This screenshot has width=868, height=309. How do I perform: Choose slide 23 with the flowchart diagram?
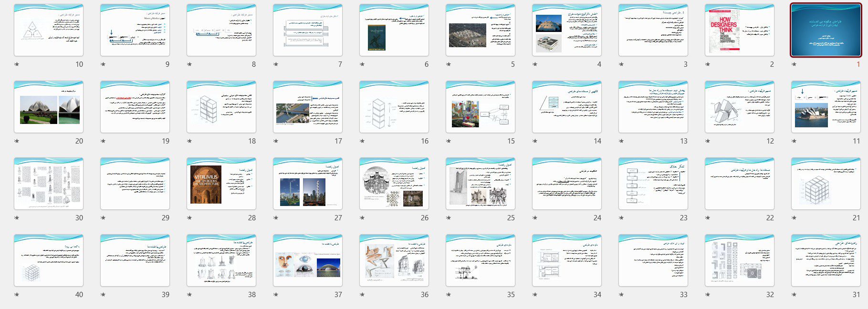point(653,184)
